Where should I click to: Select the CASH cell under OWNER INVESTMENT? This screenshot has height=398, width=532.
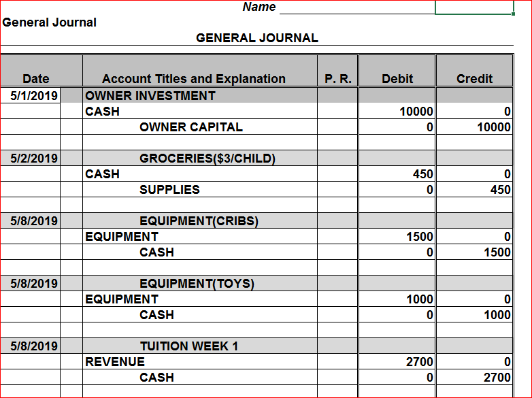[x=200, y=112]
